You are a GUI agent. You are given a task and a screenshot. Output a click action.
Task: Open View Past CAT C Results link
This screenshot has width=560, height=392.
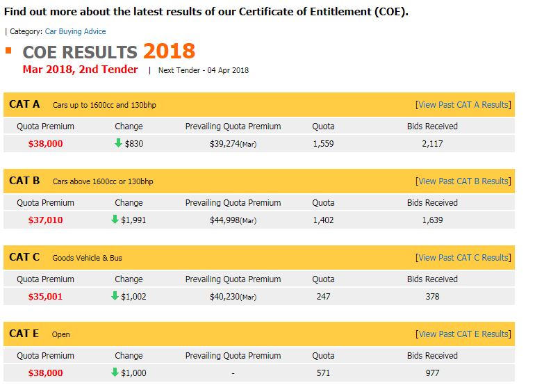click(x=463, y=258)
